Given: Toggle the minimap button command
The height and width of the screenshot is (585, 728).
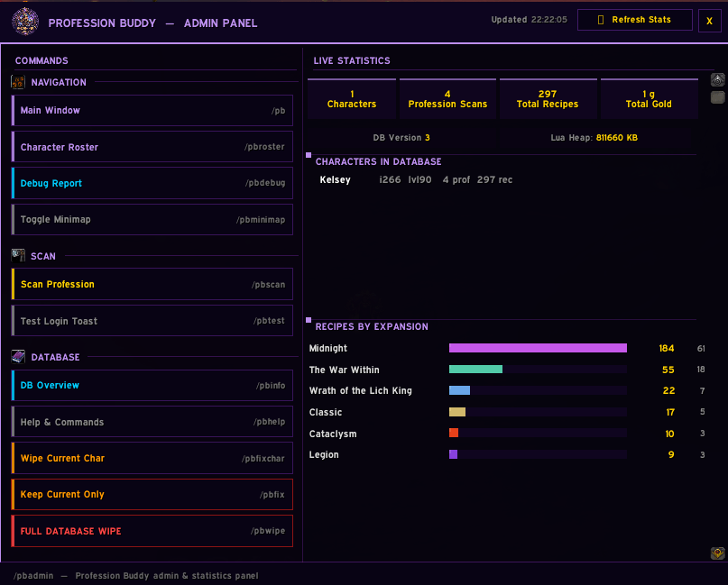Looking at the screenshot, I should 152,219.
